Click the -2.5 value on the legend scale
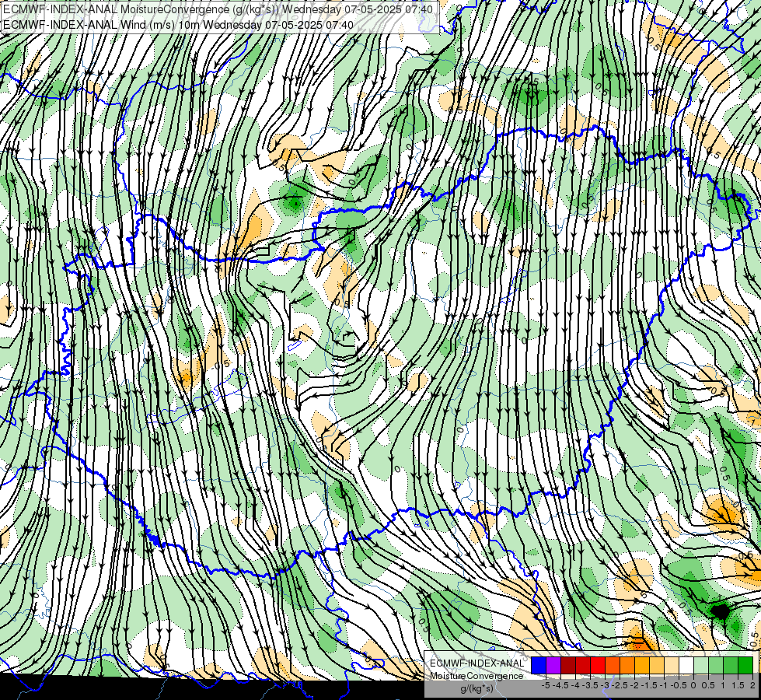Viewport: 761px width, 700px height. pos(620,685)
